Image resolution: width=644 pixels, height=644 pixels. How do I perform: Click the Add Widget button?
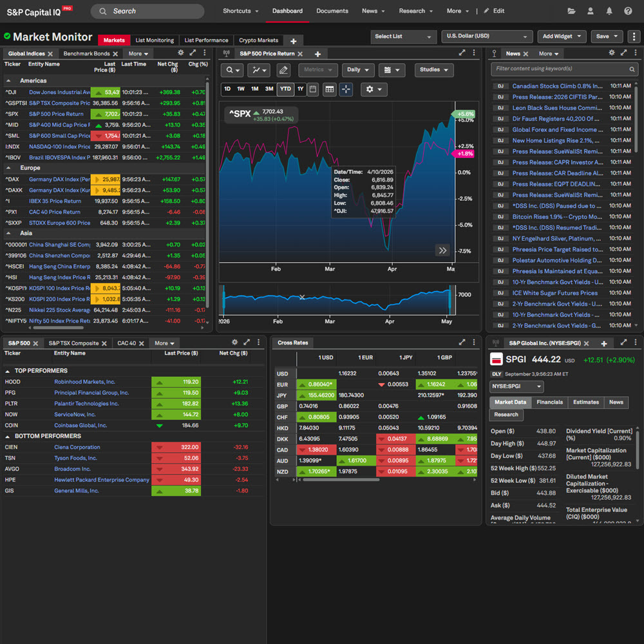(x=561, y=37)
